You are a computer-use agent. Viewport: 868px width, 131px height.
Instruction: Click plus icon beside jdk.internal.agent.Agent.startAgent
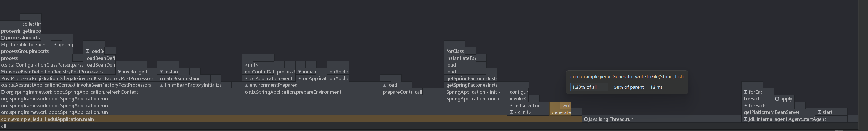click(745, 119)
